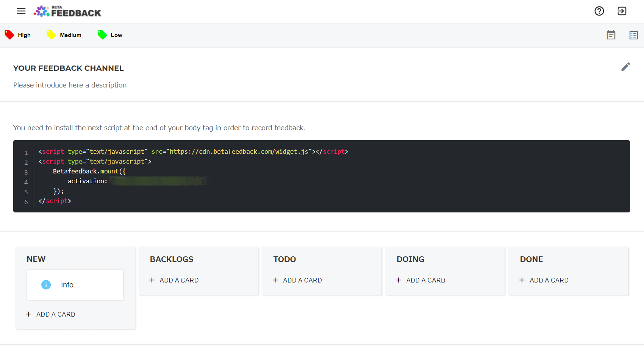Screen dimensions: 644x362
Task: Click the DONE column header
Action: pos(531,259)
